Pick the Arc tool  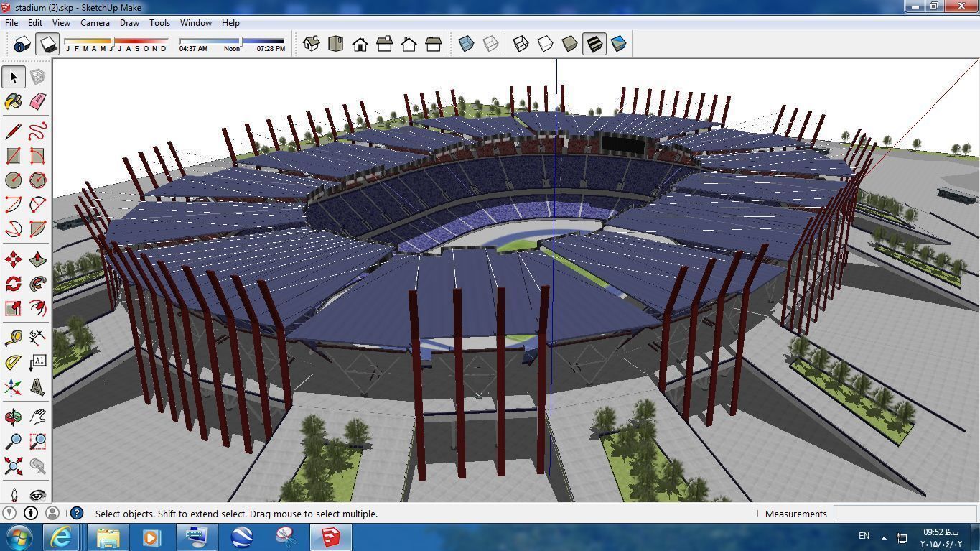pyautogui.click(x=13, y=205)
